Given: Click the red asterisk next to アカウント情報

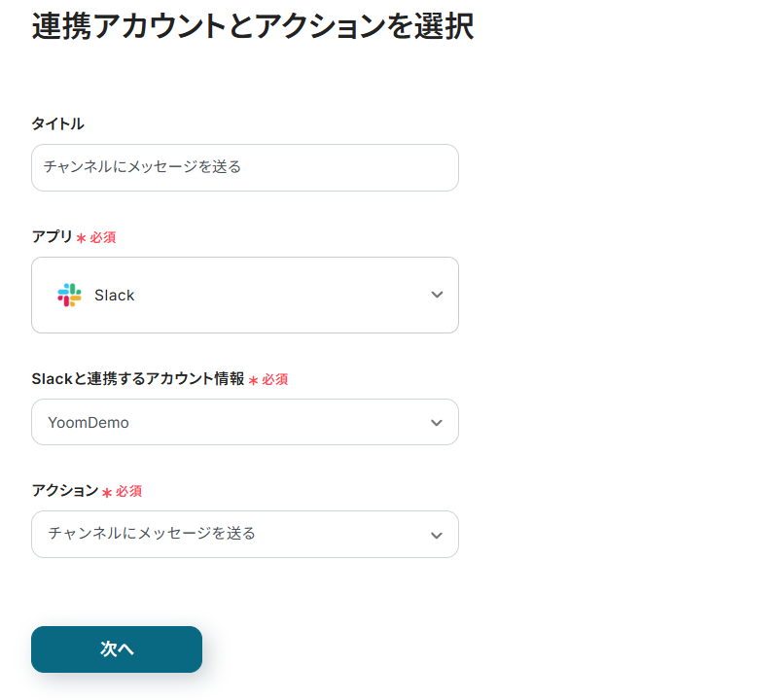Looking at the screenshot, I should coord(253,381).
